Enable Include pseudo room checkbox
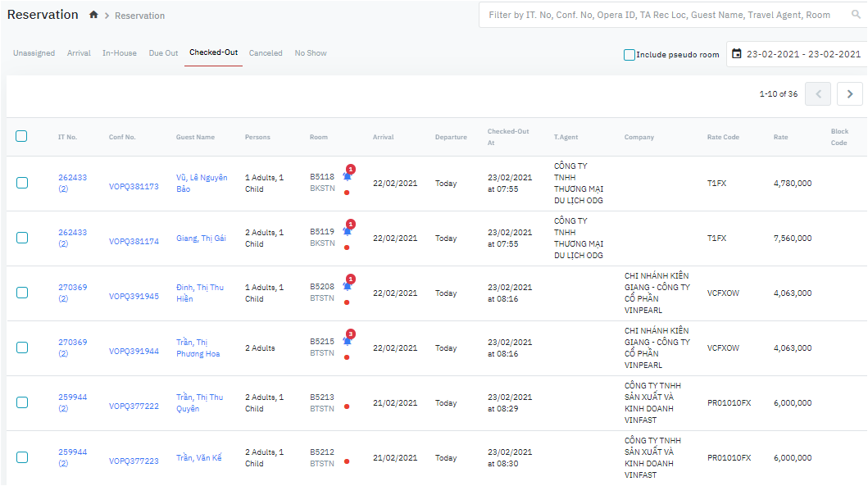Screen dimensions: 868x486 pyautogui.click(x=629, y=55)
